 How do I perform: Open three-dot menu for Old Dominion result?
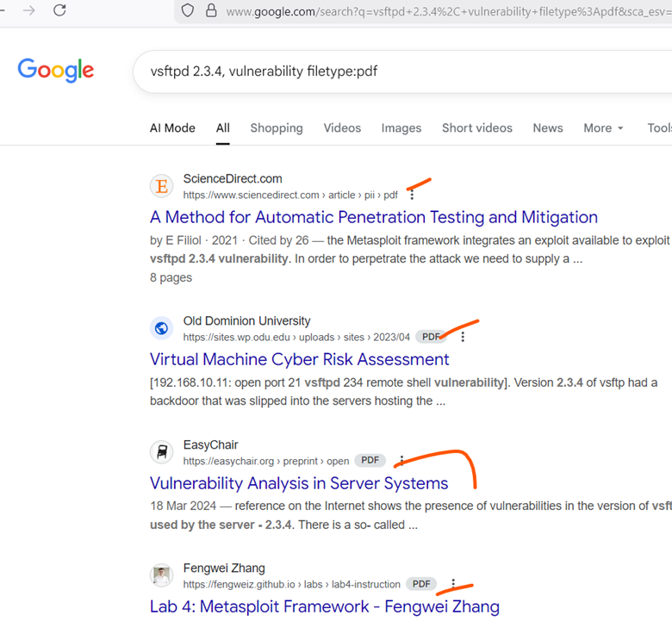tap(463, 337)
